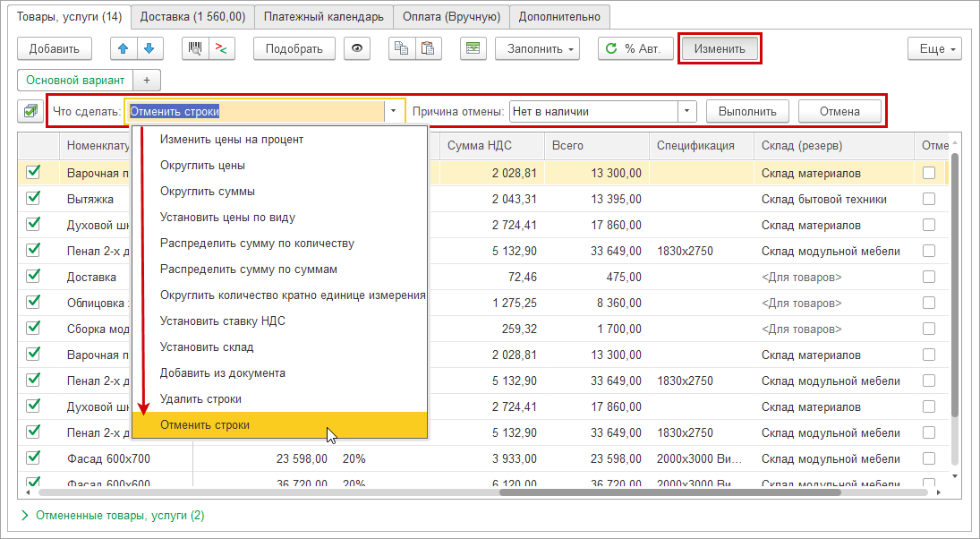Open the Заполнить dropdown button
This screenshot has height=539, width=980.
click(537, 49)
